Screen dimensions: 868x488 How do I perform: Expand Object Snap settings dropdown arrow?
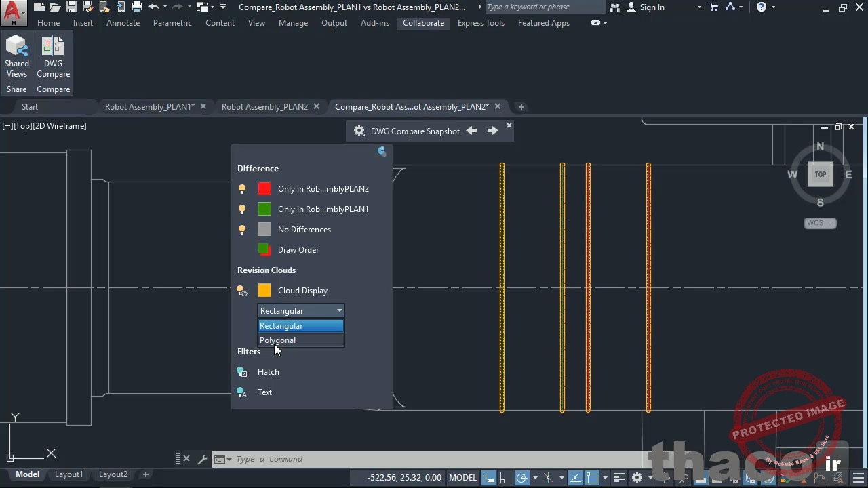tap(605, 478)
